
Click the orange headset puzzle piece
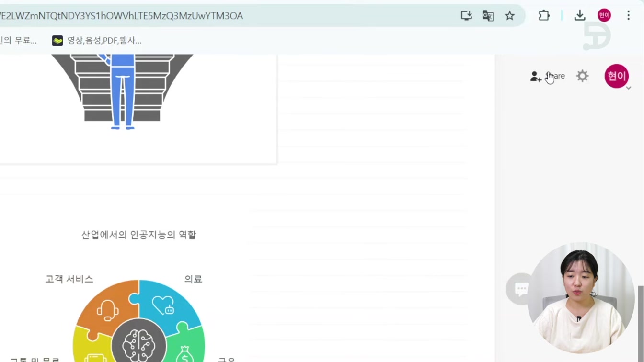pos(106,309)
